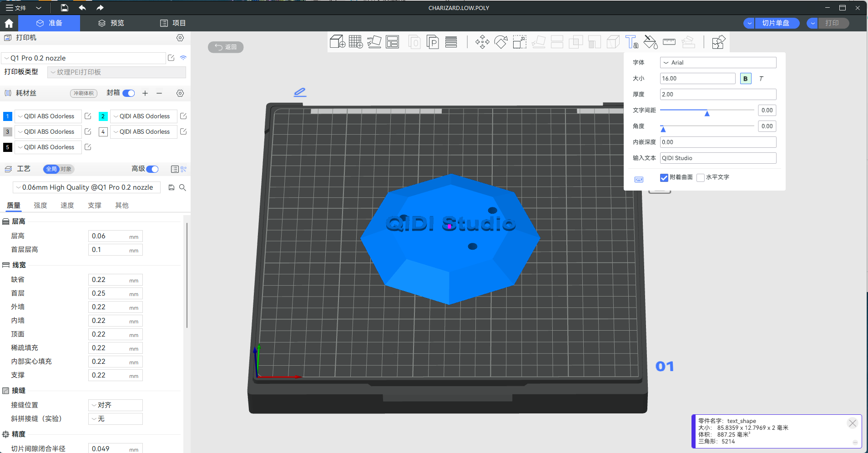868x453 pixels.
Task: Select the Move tool with four arrows
Action: point(482,42)
